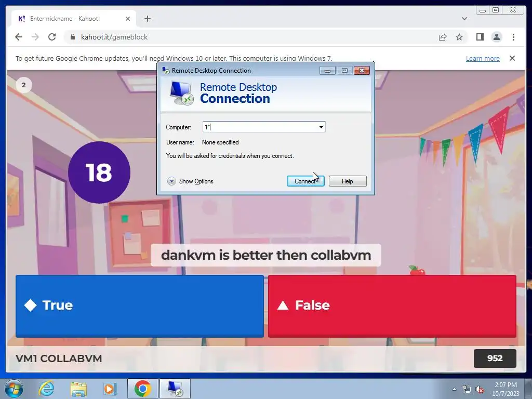
Task: Click the question number 2 badge
Action: pos(24,85)
